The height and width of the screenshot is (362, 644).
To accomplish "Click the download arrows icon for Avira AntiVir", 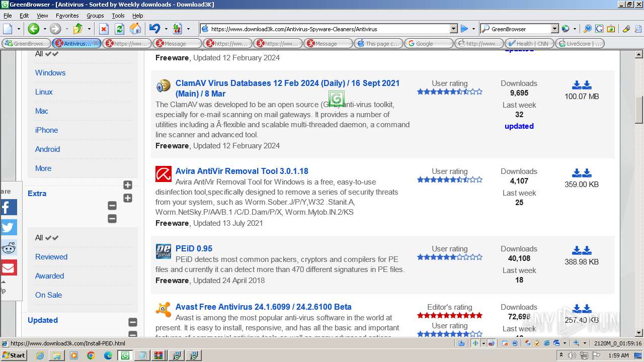I will pyautogui.click(x=582, y=173).
